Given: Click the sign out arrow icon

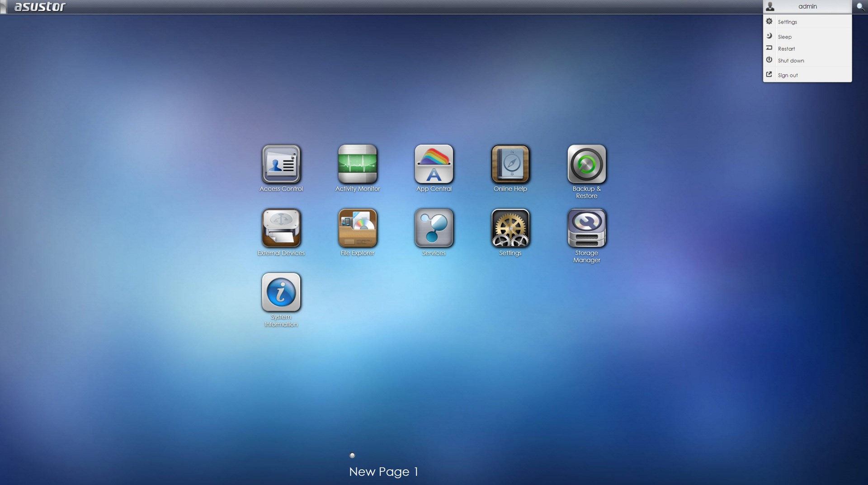Looking at the screenshot, I should coord(769,75).
